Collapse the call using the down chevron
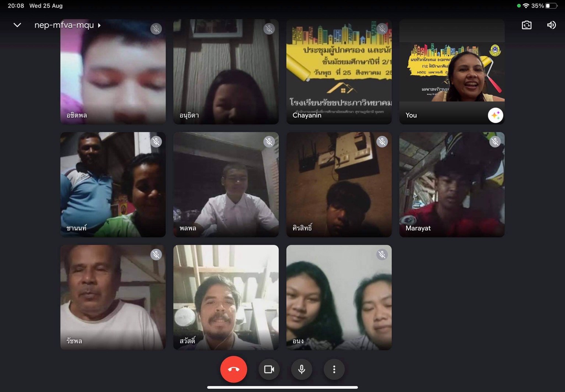The height and width of the screenshot is (392, 565). coord(17,25)
